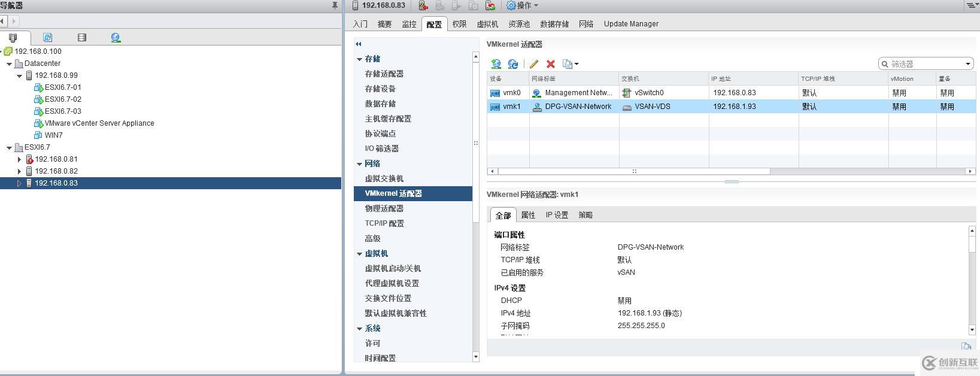Screen dimensions: 980x376
Task: Pin the navigator panel
Action: pyautogui.click(x=335, y=5)
